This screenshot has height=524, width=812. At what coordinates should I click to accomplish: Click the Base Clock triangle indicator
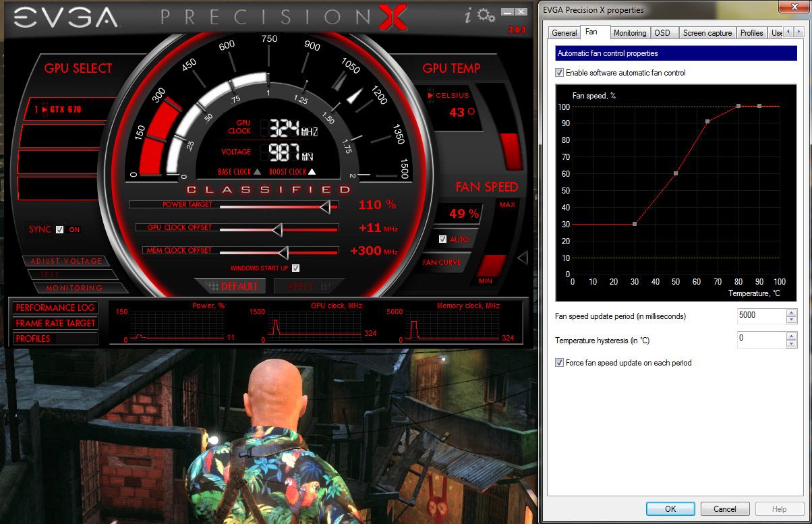click(257, 172)
